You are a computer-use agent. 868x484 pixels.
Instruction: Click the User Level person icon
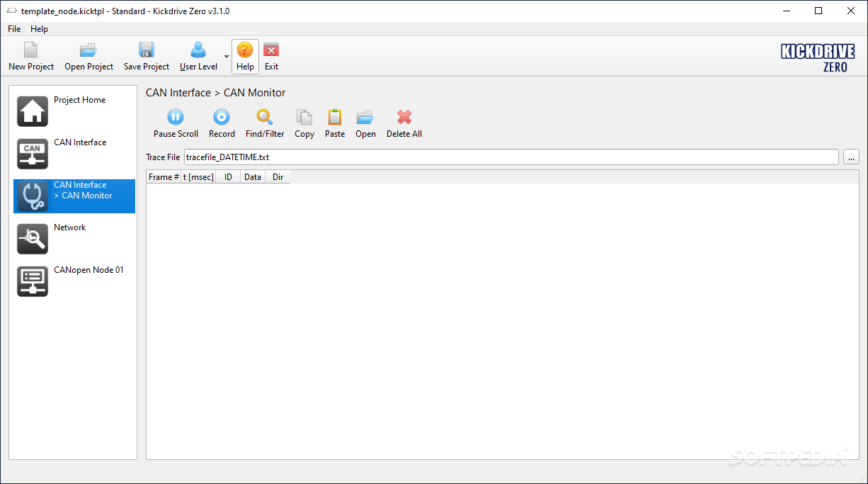click(x=198, y=50)
